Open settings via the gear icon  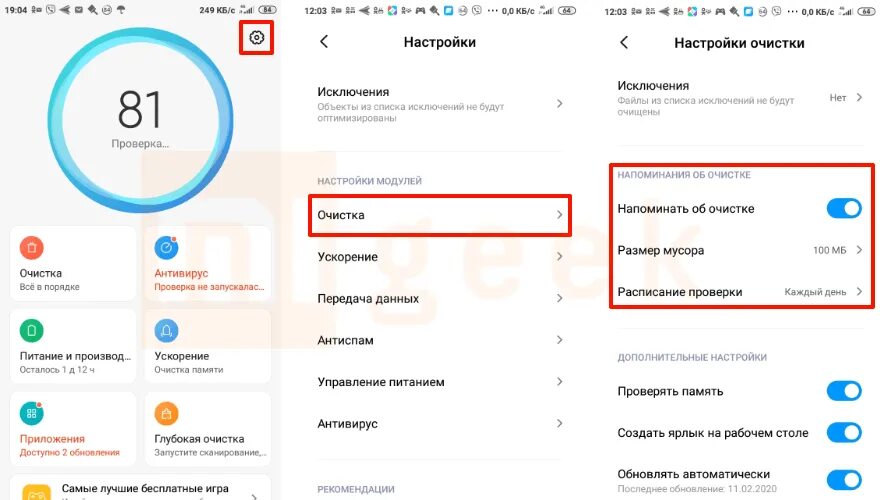pos(256,38)
